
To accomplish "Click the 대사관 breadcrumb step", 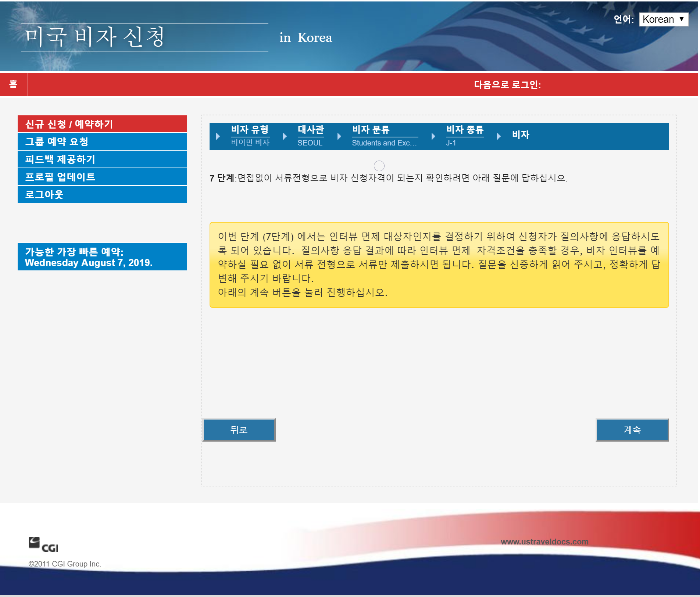I will click(311, 129).
